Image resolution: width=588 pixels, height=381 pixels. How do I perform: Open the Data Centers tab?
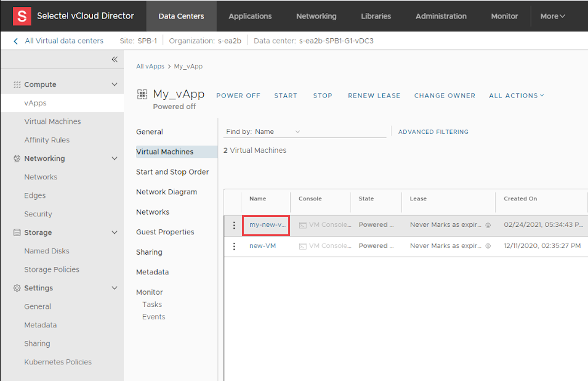click(x=181, y=16)
